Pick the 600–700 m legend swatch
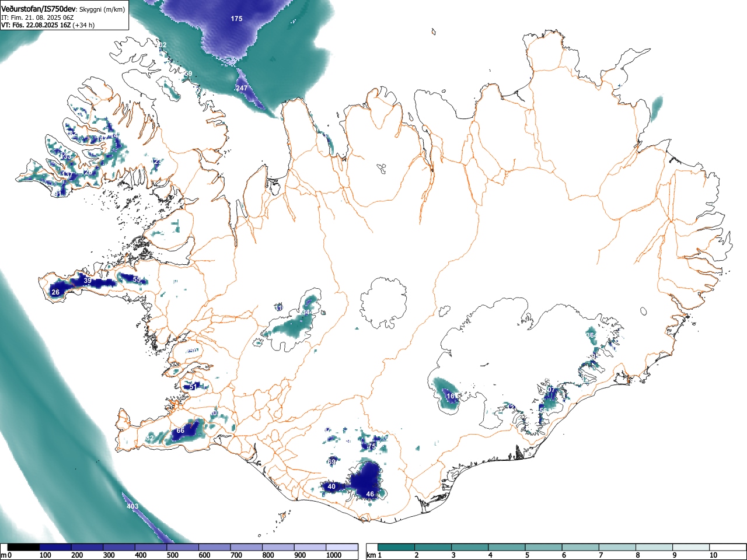This screenshot has width=747, height=560. 214,547
